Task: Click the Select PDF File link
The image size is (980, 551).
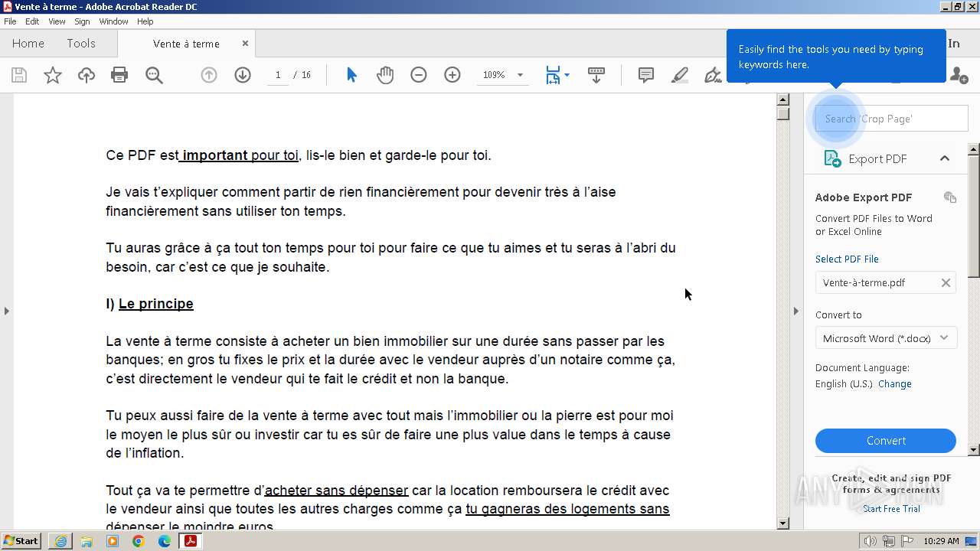Action: click(847, 259)
